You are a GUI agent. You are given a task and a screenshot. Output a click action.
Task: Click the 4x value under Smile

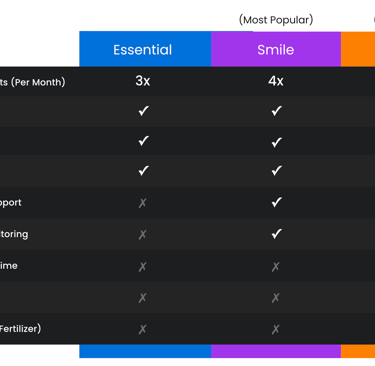coord(276,81)
